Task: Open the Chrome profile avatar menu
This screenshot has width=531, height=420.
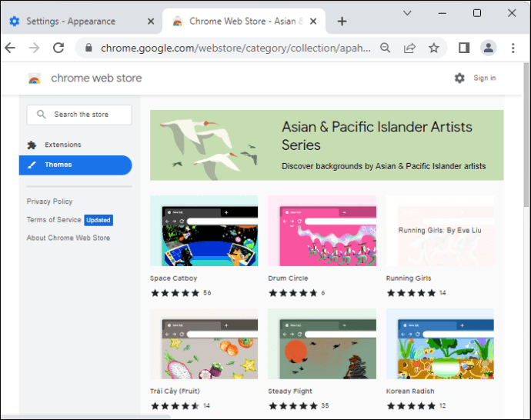Action: pyautogui.click(x=489, y=48)
